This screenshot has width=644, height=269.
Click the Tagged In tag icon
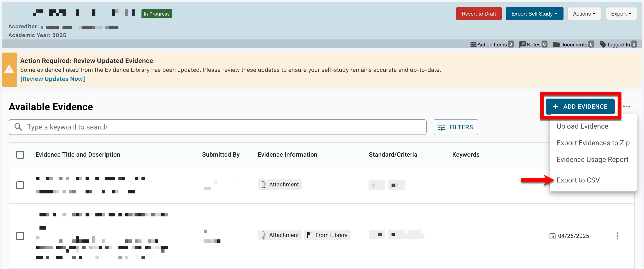603,44
